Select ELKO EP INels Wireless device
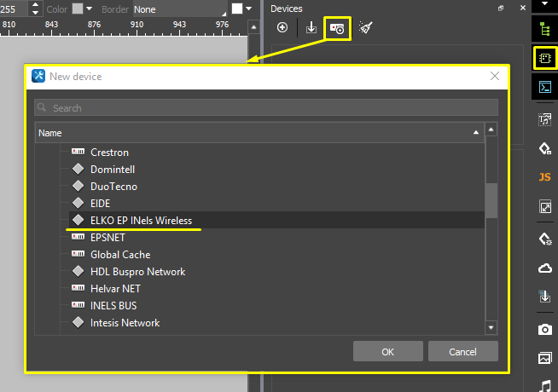Image resolution: width=558 pixels, height=392 pixels. tap(141, 221)
